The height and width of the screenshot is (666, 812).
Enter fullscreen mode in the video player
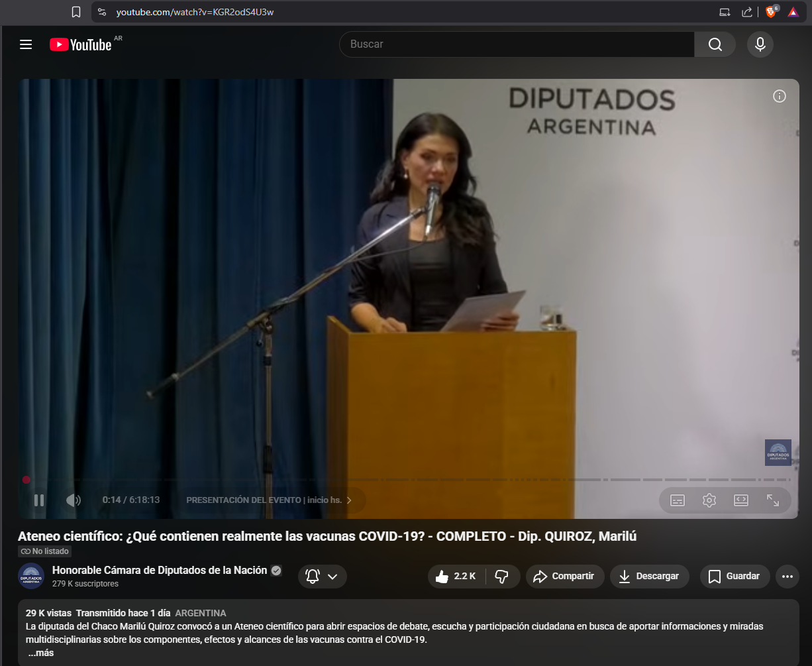tap(772, 500)
